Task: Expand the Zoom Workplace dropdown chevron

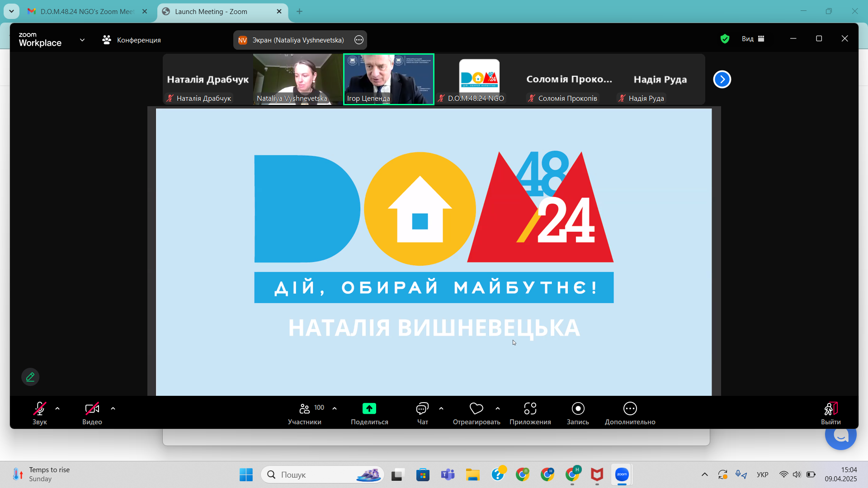Action: point(82,40)
